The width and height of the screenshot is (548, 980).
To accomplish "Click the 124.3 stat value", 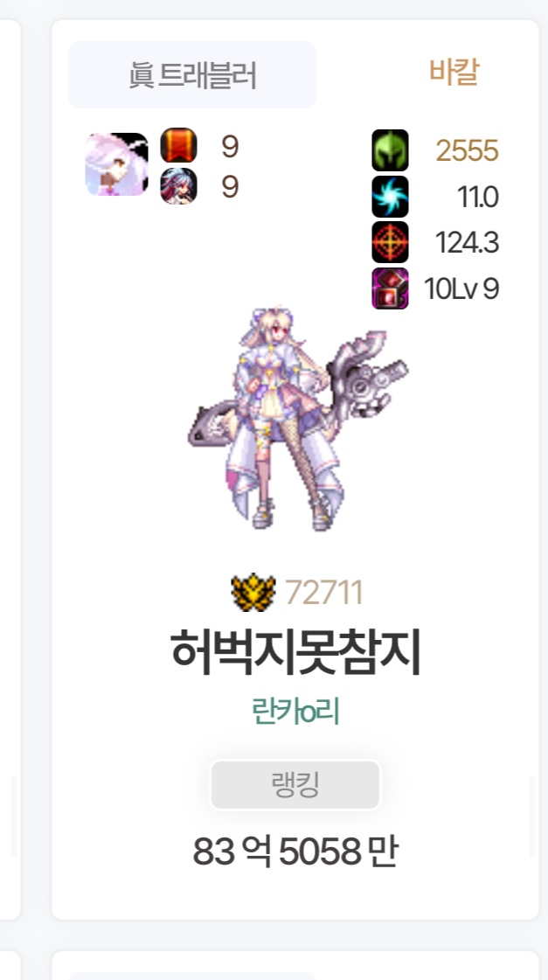I will [468, 242].
